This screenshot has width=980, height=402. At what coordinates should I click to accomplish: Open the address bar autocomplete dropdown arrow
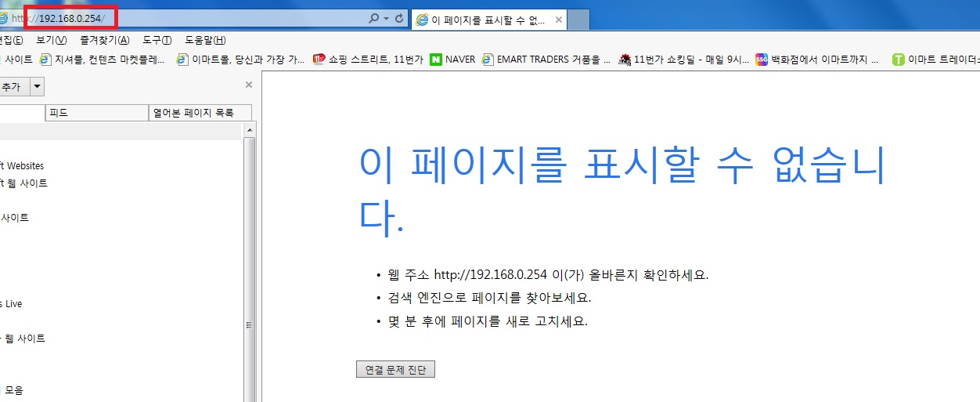point(386,18)
